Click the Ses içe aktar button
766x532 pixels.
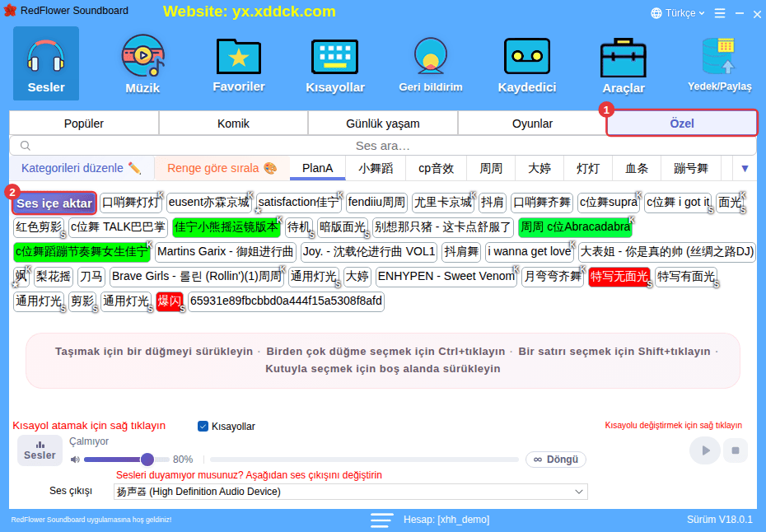pyautogui.click(x=54, y=203)
